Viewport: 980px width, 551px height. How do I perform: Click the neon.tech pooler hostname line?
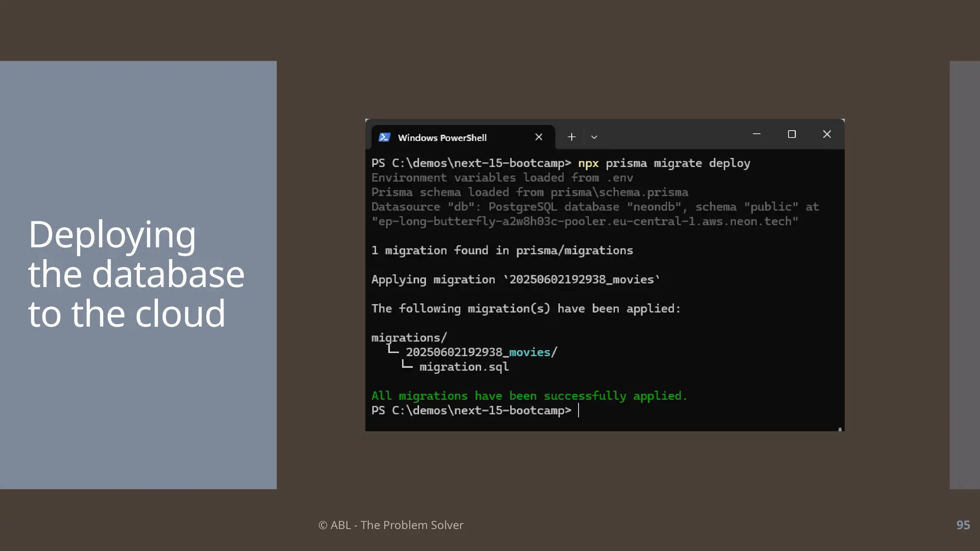coord(585,221)
